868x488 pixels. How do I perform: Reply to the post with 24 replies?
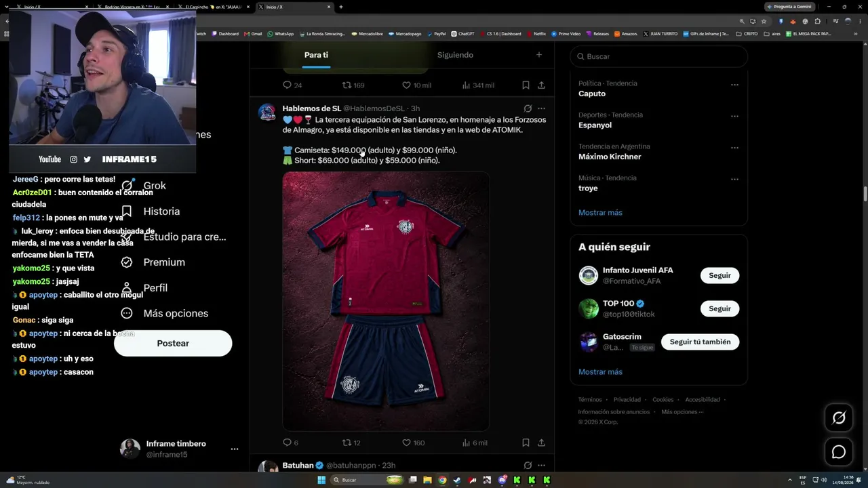point(292,85)
